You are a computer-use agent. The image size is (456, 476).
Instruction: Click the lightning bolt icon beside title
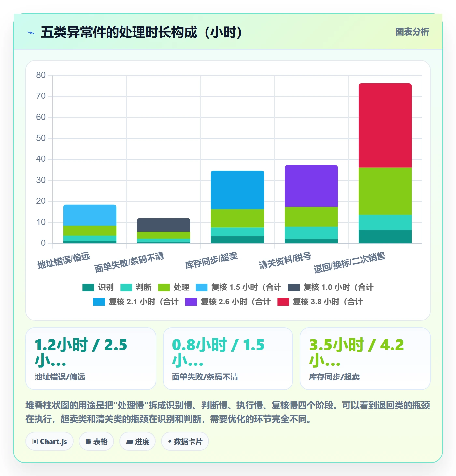(31, 33)
